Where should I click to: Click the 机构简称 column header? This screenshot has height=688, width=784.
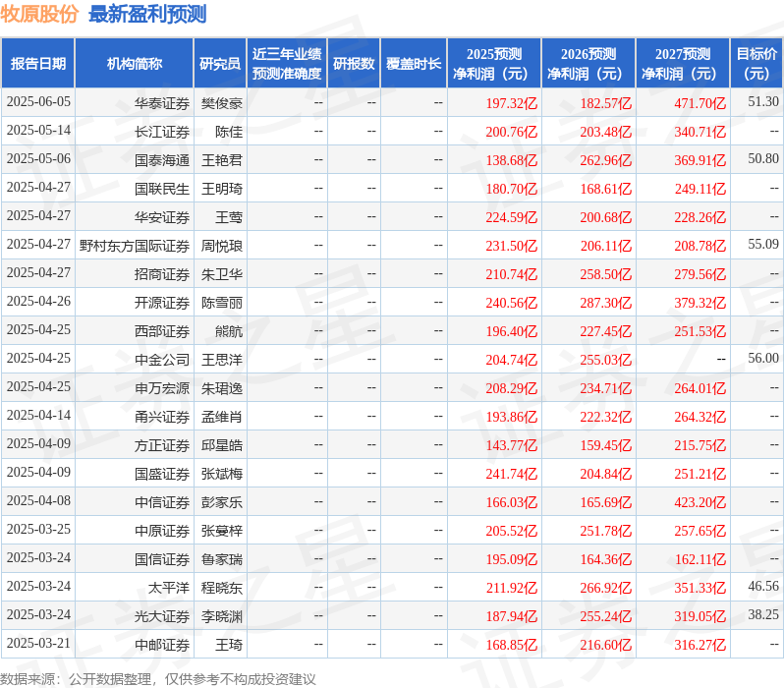click(x=134, y=63)
